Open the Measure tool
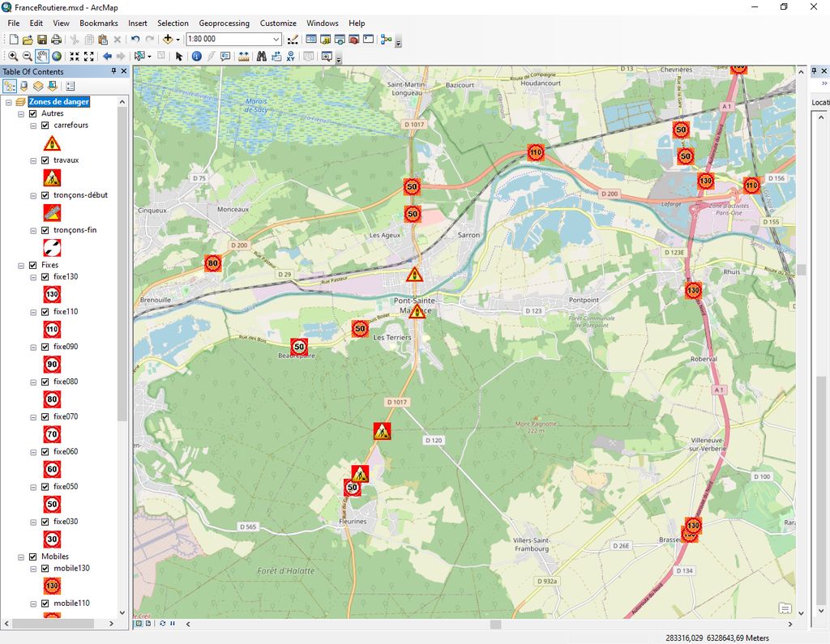830x644 pixels. tap(243, 56)
